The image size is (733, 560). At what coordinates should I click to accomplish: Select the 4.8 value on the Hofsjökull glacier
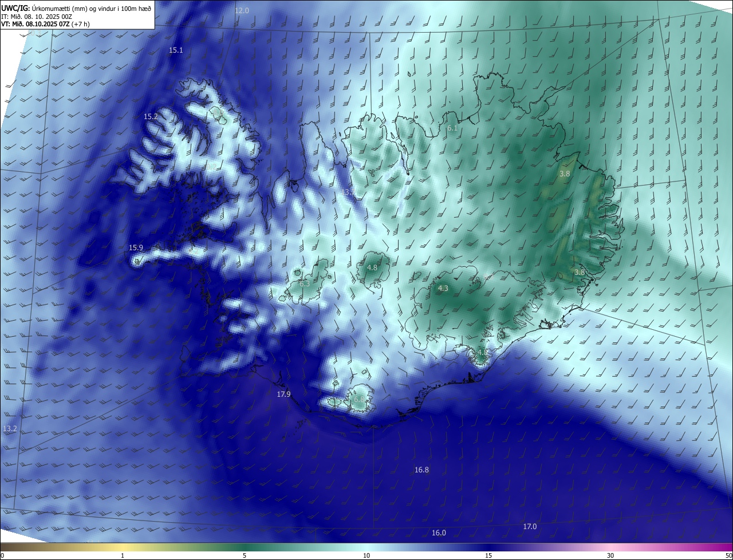tap(372, 268)
